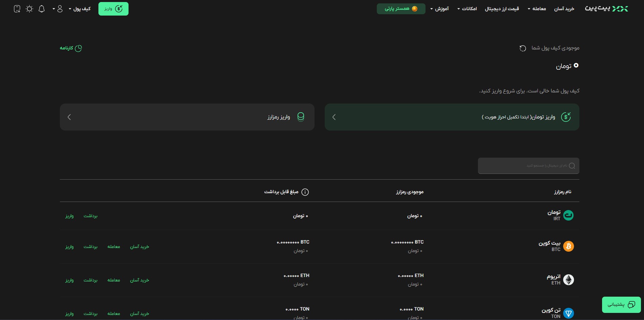644x320 pixels.
Task: Click the نام رمزارز column header
Action: pos(562,192)
